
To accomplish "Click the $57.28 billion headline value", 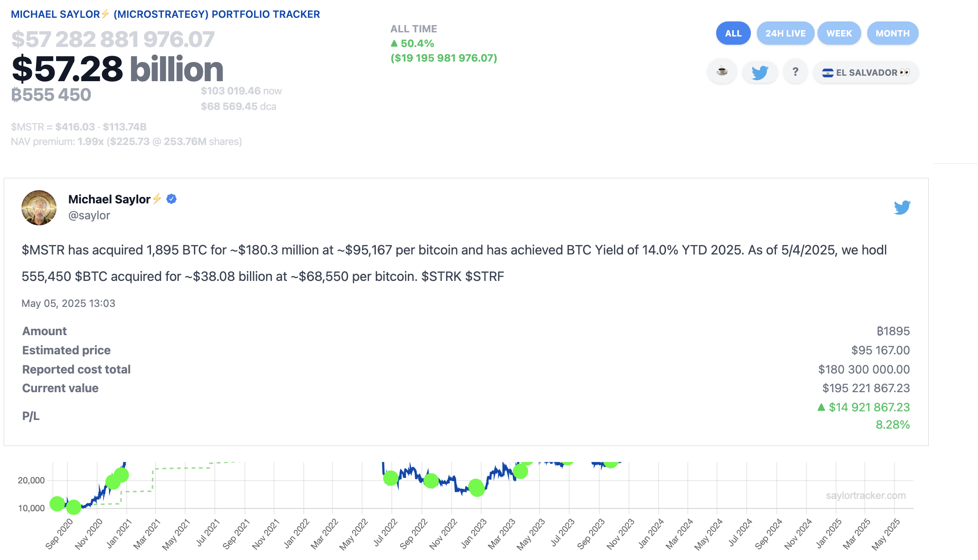I will pos(117,69).
